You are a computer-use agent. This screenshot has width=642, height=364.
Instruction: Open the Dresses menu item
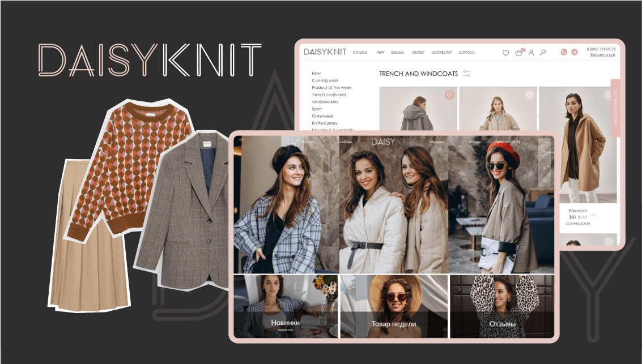[398, 52]
